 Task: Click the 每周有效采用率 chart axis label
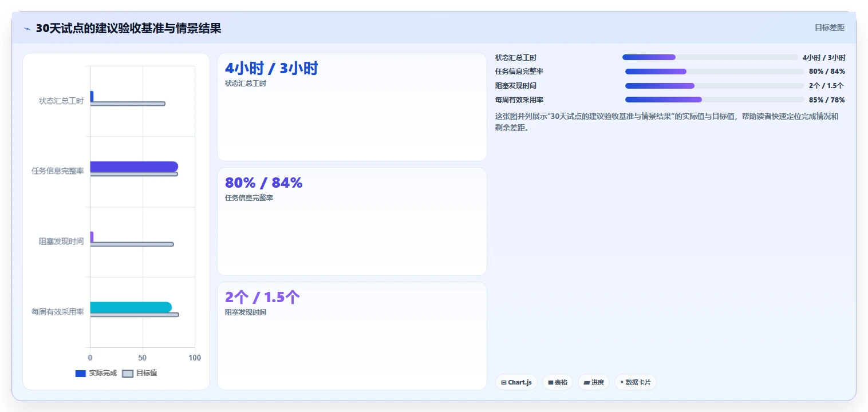tap(57, 312)
